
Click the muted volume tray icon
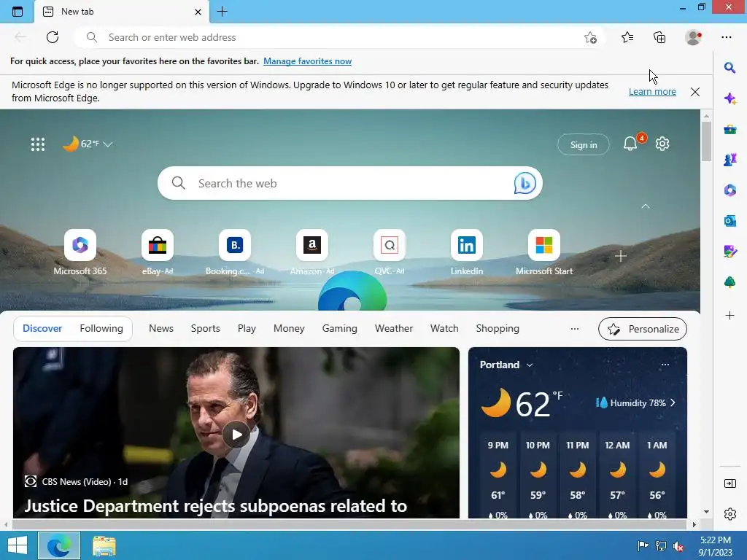[678, 546]
